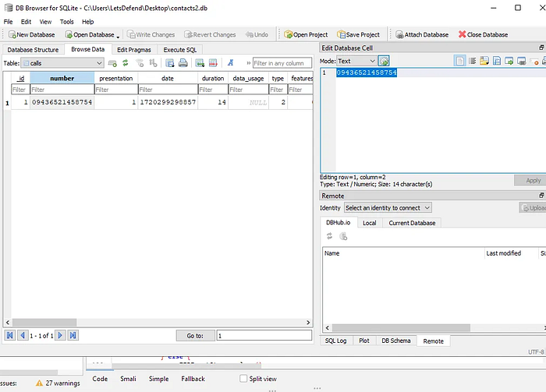
Task: Click the Go to row number field
Action: tap(264, 335)
